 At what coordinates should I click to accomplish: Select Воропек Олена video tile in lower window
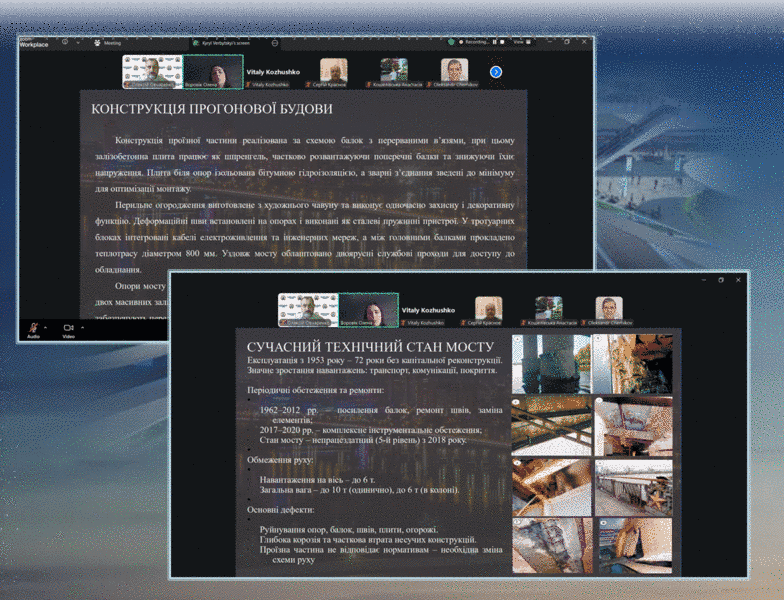coord(368,310)
